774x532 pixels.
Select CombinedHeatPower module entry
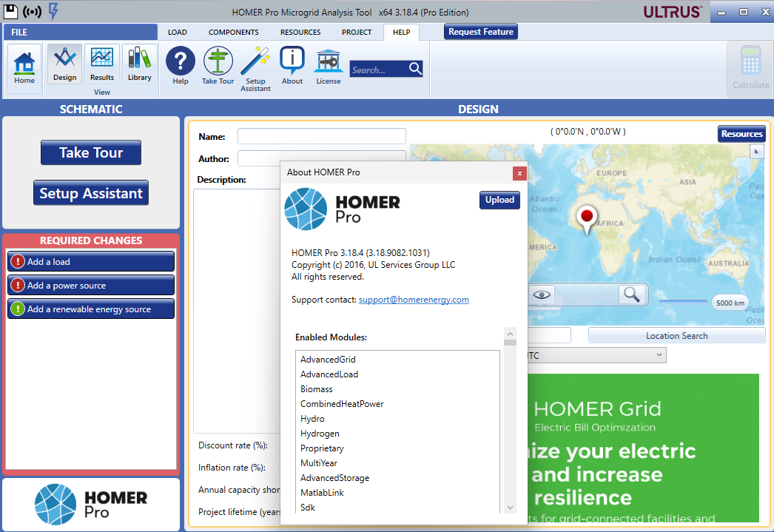click(342, 404)
